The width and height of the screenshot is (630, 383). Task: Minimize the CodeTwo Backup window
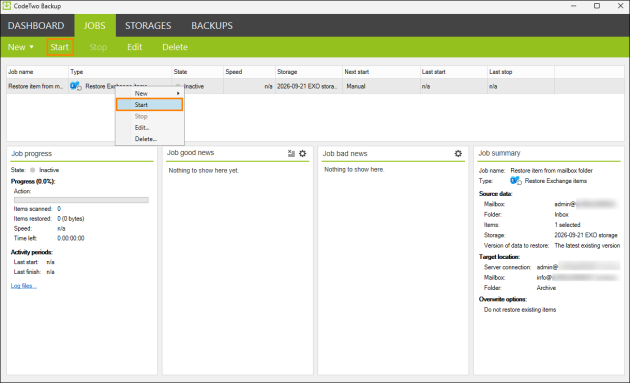point(574,6)
